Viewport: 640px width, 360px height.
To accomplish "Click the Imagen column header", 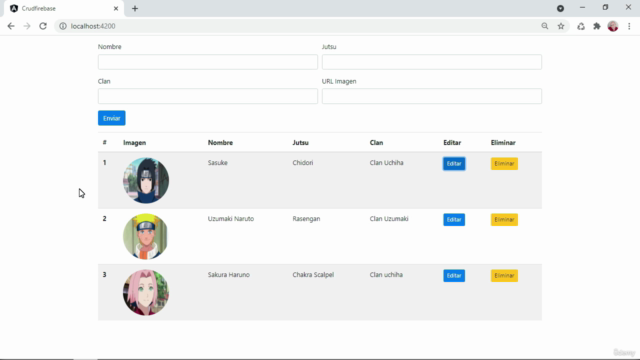I will pyautogui.click(x=135, y=142).
